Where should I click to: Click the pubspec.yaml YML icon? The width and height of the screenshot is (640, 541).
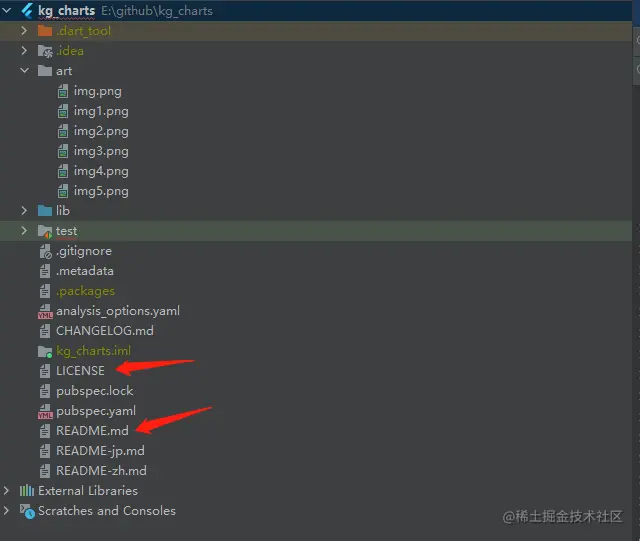[45, 411]
